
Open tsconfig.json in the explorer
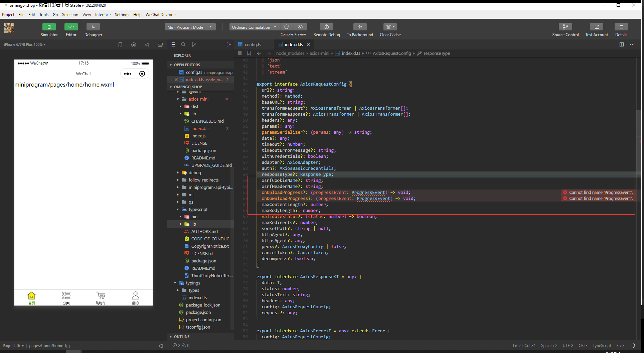point(198,327)
